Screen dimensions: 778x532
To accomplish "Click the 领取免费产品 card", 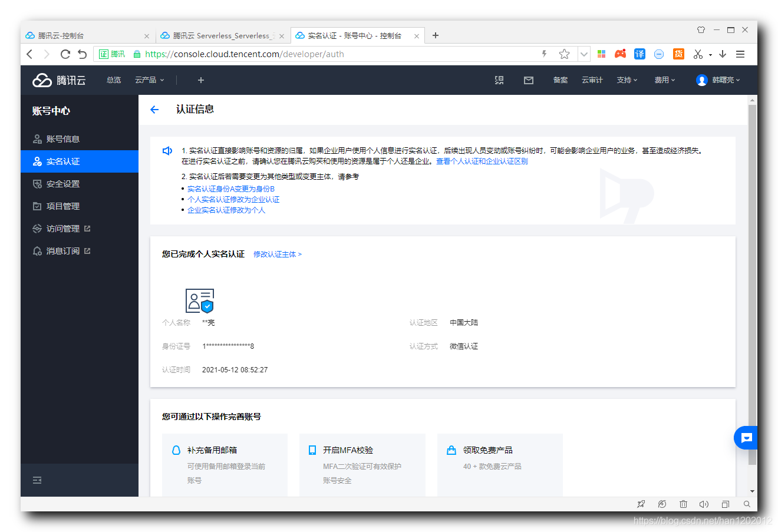I will [500, 465].
